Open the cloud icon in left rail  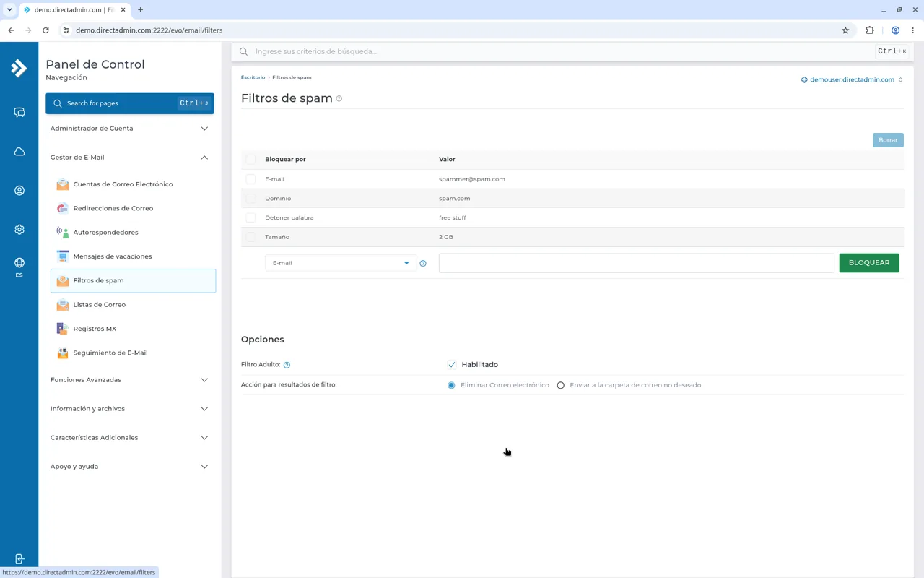(x=19, y=152)
